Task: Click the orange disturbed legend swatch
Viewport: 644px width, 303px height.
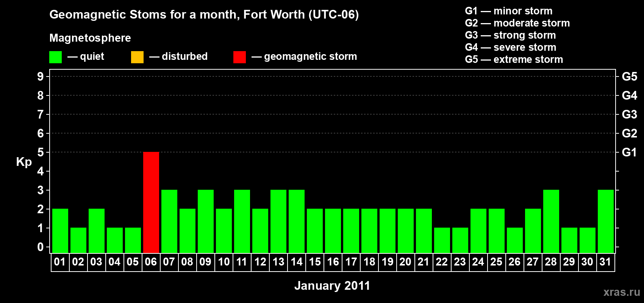Action: [137, 57]
